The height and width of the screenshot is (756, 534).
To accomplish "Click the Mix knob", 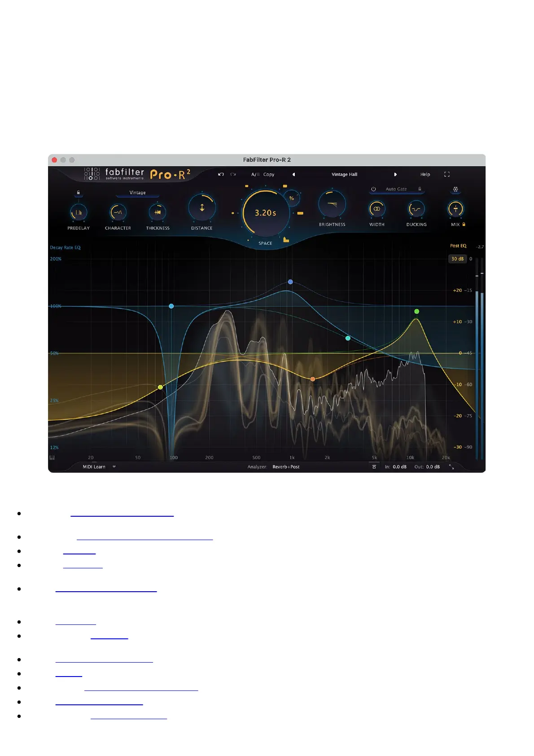I will pyautogui.click(x=455, y=209).
